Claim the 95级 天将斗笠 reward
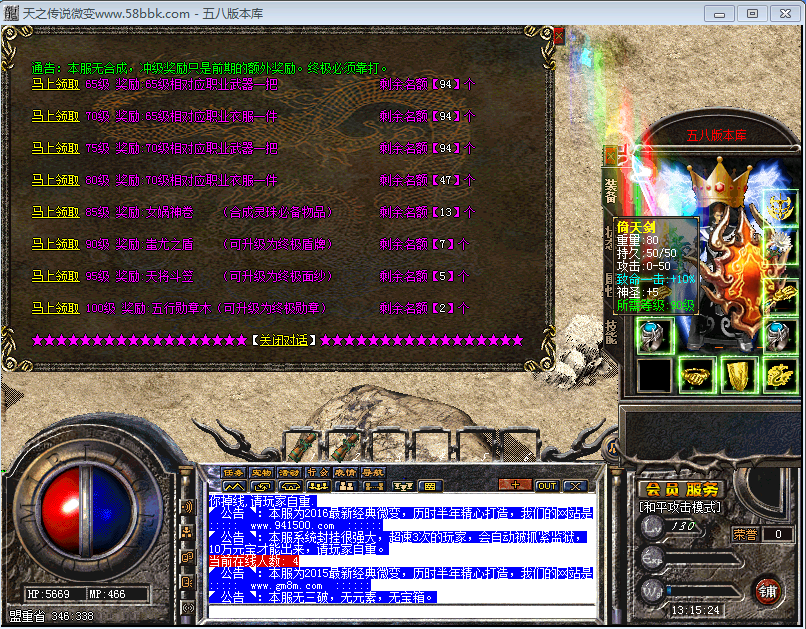This screenshot has height=629, width=806. click(56, 276)
